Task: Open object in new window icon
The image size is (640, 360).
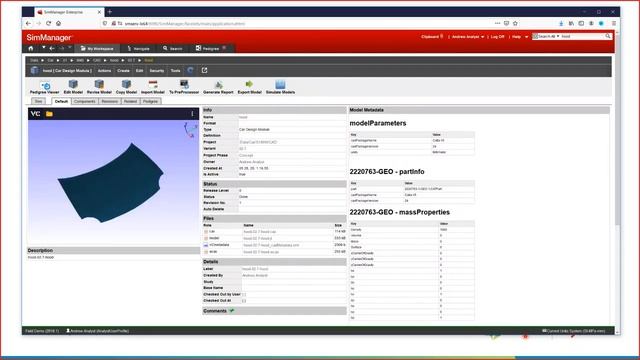Action: coord(204,70)
